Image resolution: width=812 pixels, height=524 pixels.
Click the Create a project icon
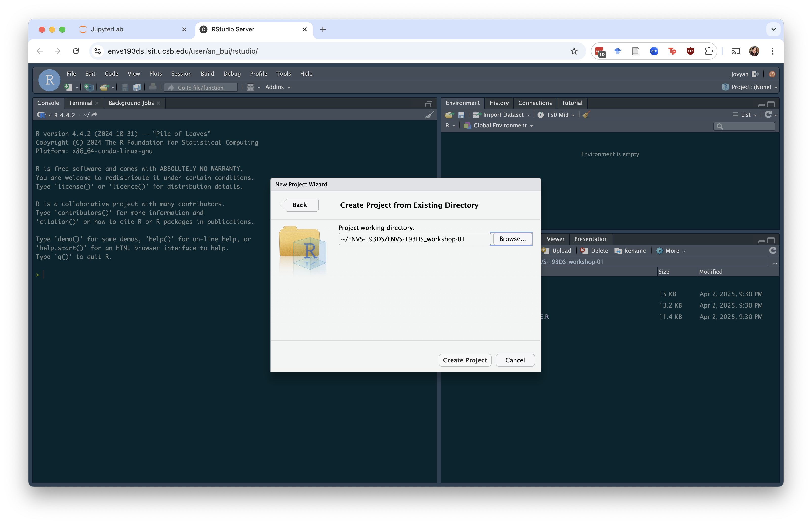pyautogui.click(x=89, y=88)
